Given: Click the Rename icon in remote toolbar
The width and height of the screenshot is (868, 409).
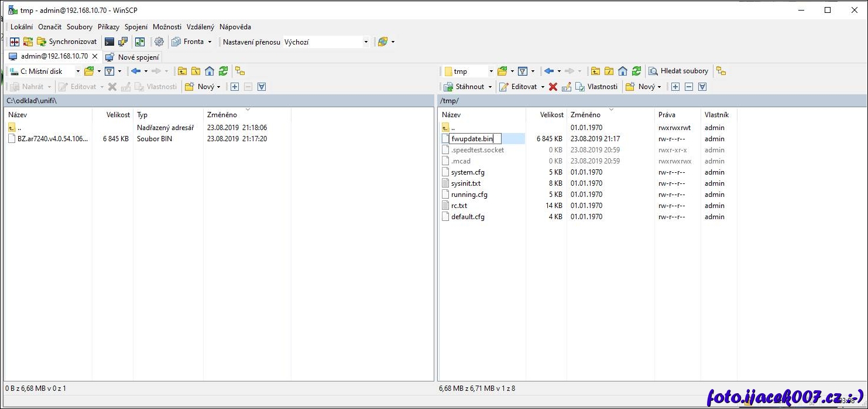Looking at the screenshot, I should 566,87.
